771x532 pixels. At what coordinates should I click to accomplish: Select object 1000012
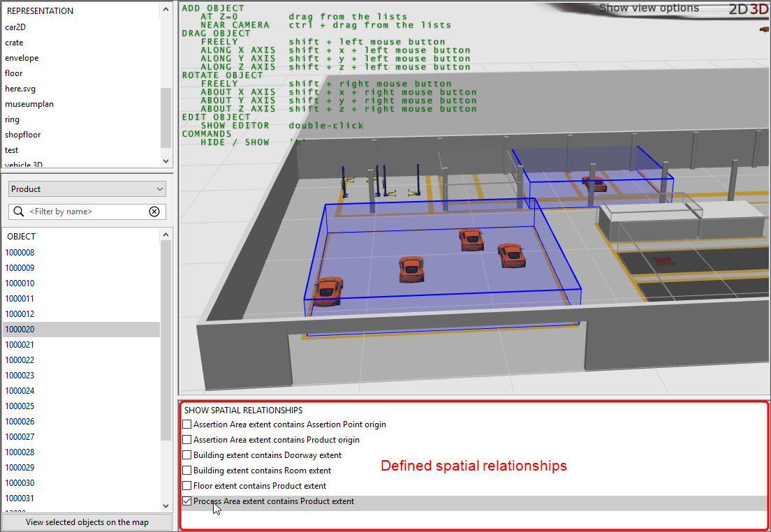pos(82,313)
